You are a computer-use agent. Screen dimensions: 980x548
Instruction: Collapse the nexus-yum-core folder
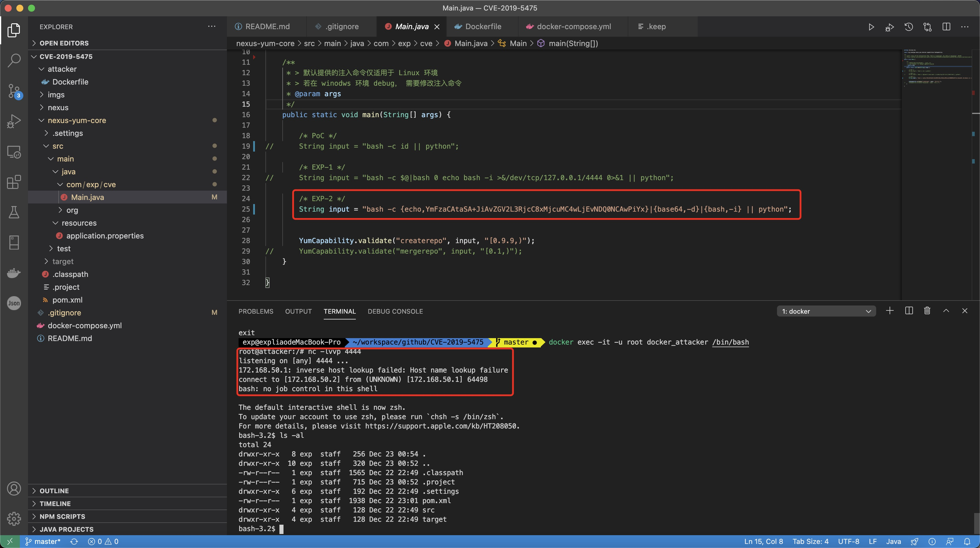pos(76,120)
